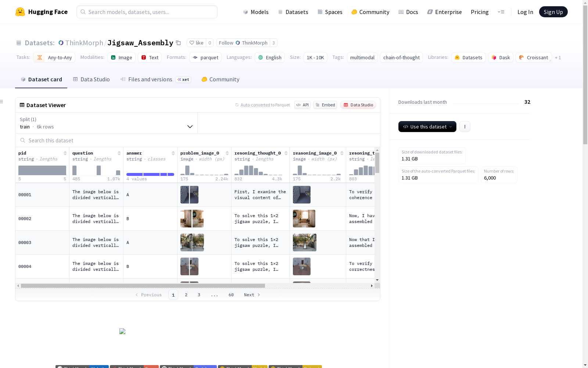Viewport: 588px width, 368px height.
Task: Click the Sign Up button
Action: 553,12
